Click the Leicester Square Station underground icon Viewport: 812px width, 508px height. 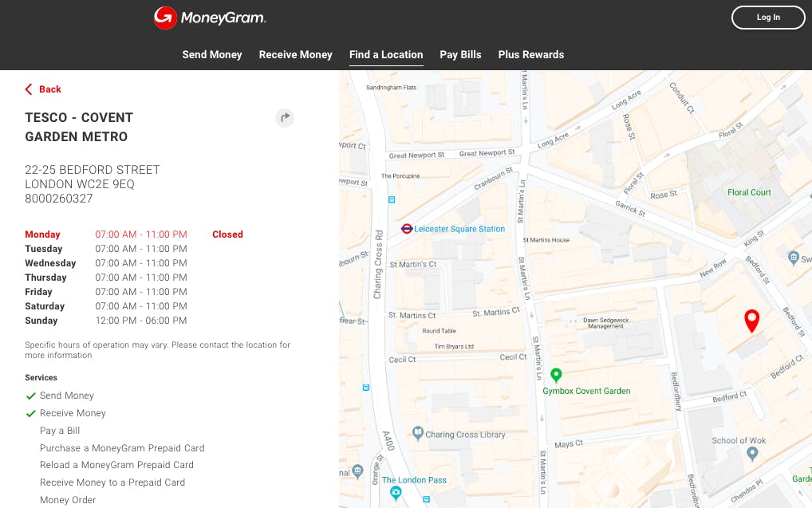pyautogui.click(x=407, y=228)
